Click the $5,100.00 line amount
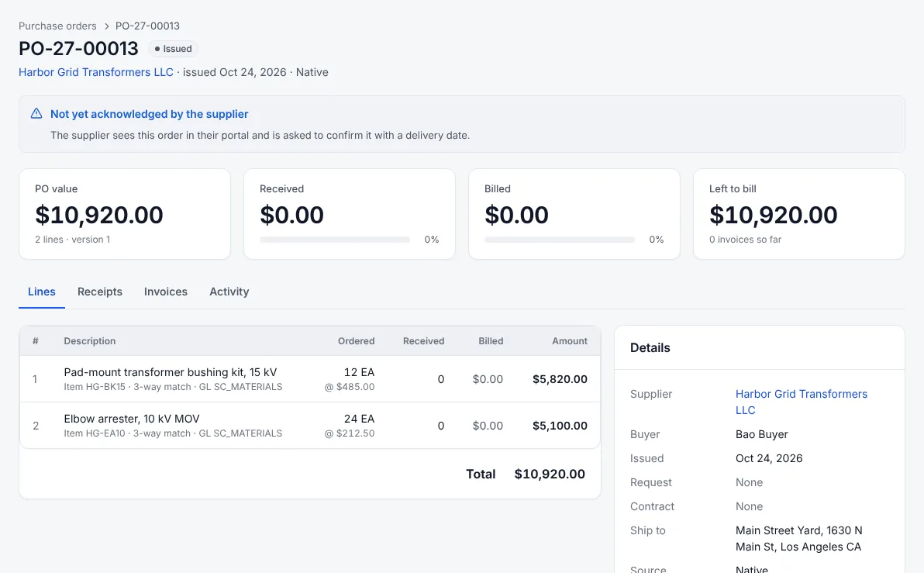This screenshot has width=924, height=573. [x=560, y=426]
